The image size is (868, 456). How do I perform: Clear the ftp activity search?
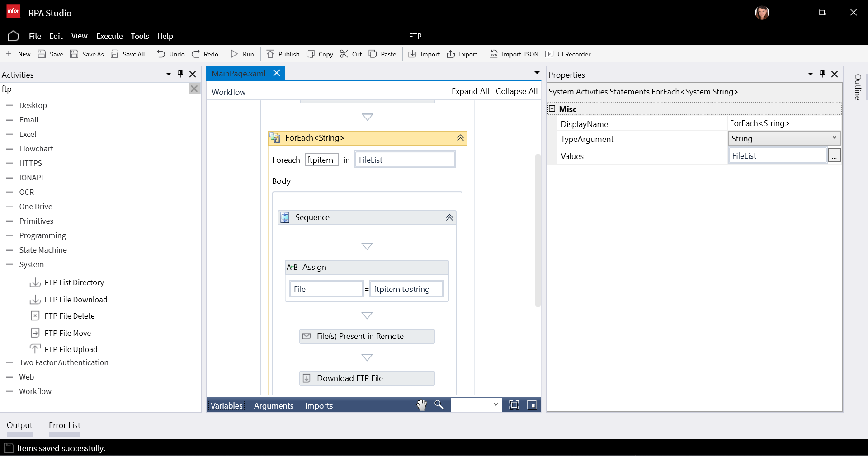point(194,89)
